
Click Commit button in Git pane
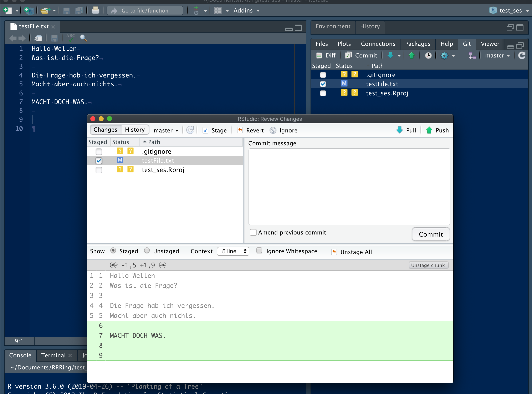(x=361, y=56)
